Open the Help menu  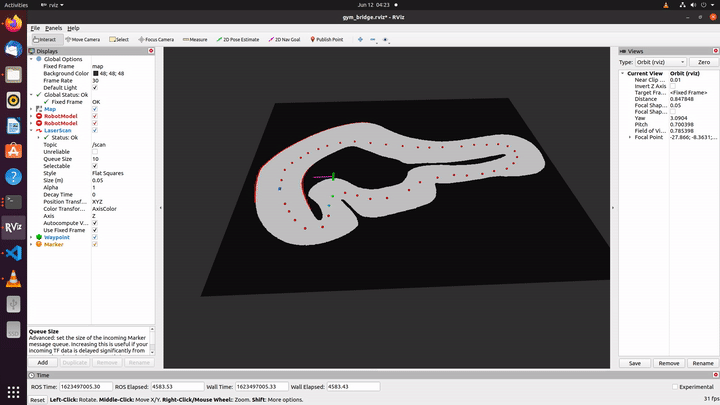[x=73, y=28]
